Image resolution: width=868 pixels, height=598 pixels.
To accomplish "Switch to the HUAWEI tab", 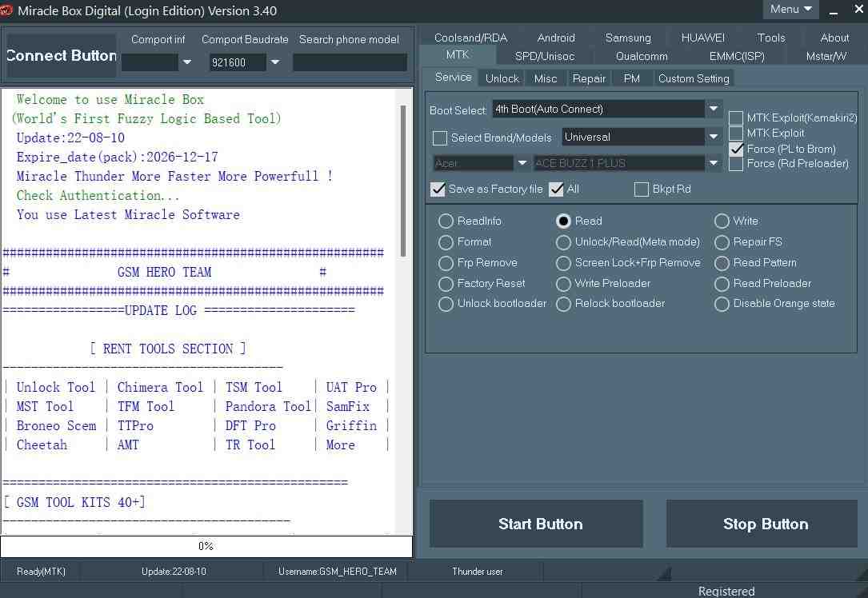I will (702, 38).
